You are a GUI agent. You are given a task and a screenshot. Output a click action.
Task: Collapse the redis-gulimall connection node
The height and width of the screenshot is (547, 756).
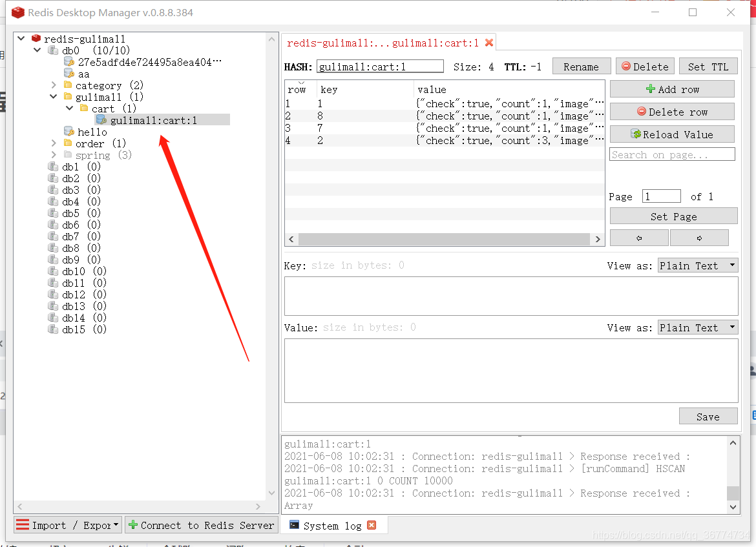21,38
